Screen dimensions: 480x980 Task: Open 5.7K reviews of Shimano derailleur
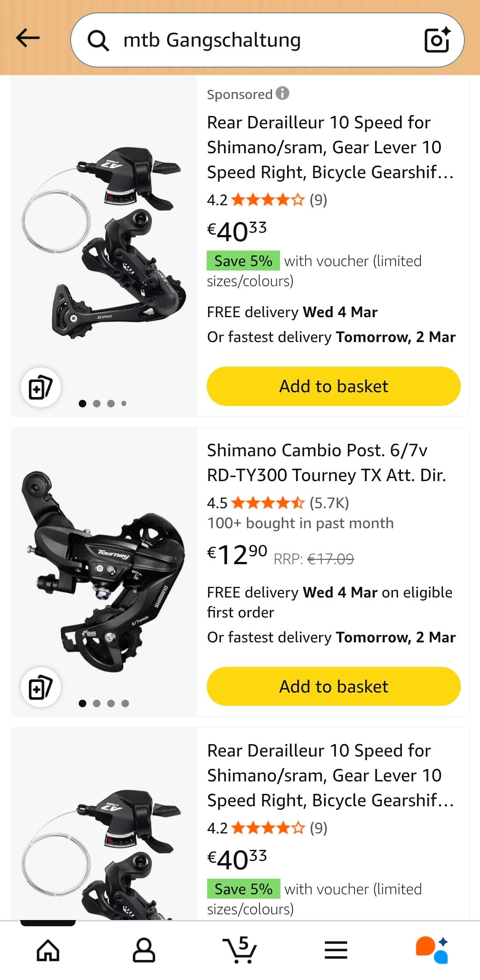[x=329, y=503]
